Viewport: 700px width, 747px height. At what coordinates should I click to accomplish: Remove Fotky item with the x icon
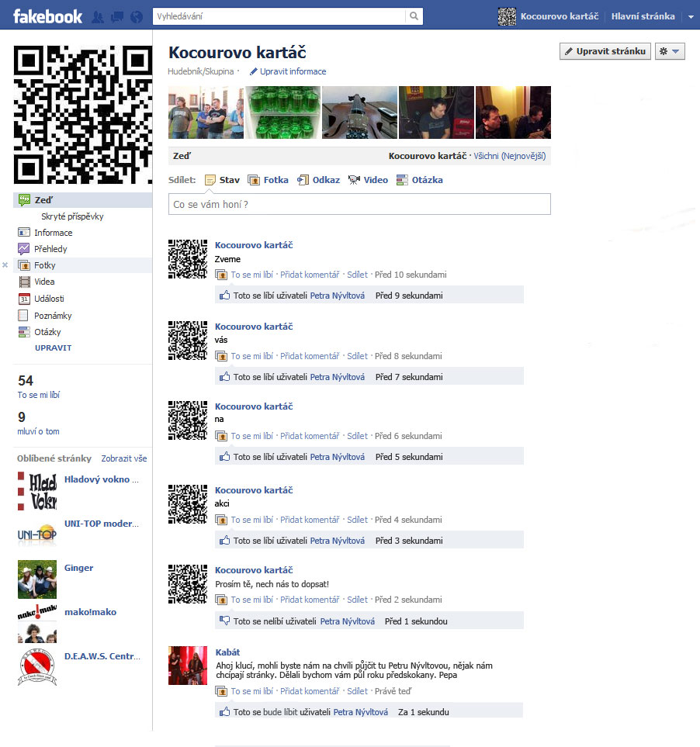5,265
